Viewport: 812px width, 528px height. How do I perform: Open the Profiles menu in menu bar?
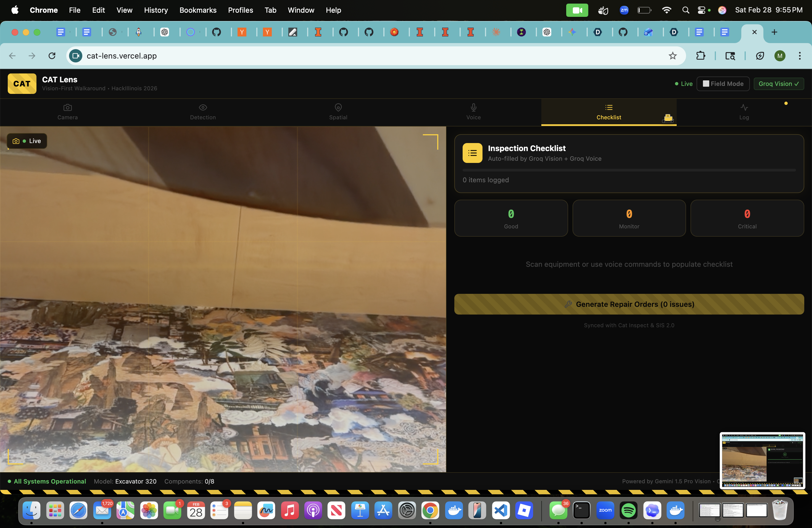(240, 10)
